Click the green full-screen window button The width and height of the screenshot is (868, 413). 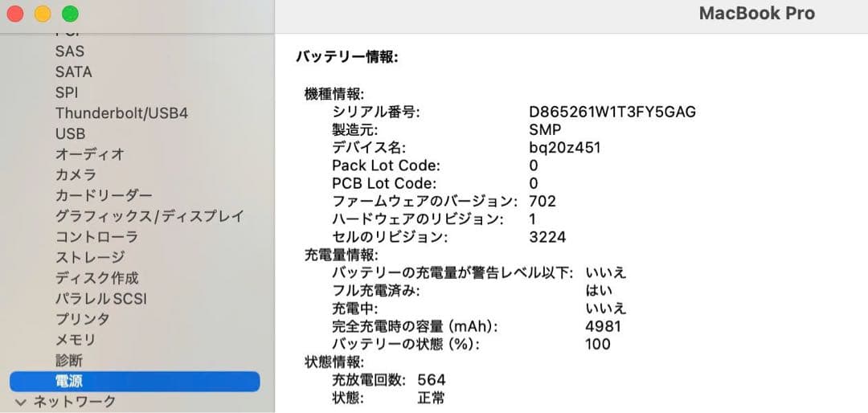70,14
